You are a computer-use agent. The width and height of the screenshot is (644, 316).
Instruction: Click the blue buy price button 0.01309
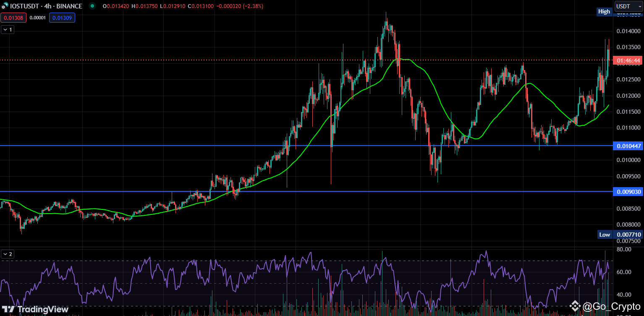click(x=62, y=18)
